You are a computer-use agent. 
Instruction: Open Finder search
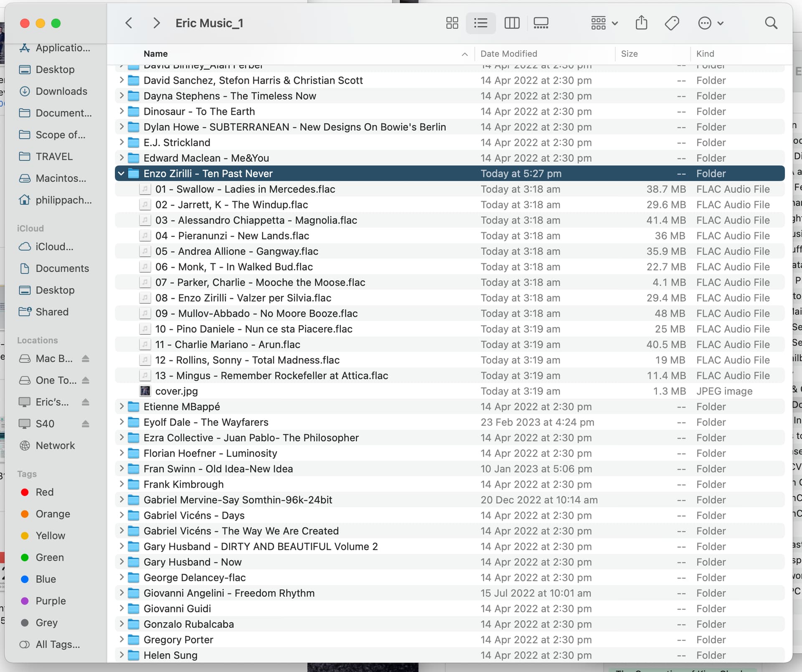(x=771, y=23)
